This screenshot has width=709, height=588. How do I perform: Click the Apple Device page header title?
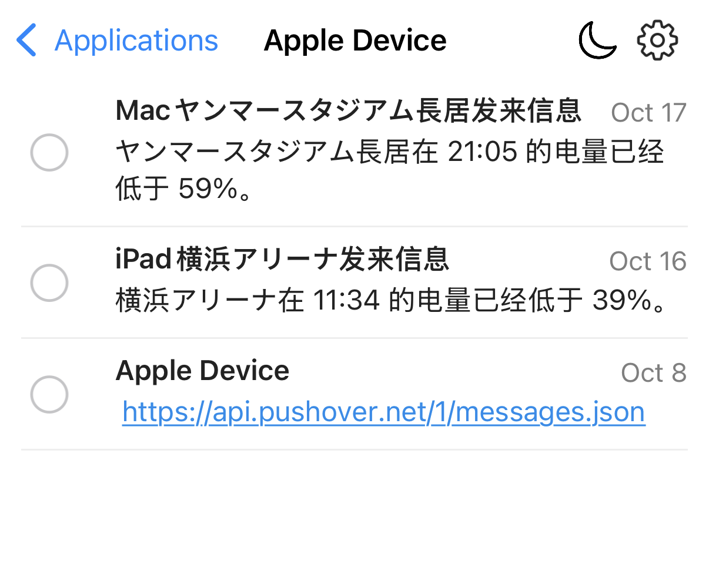(355, 41)
